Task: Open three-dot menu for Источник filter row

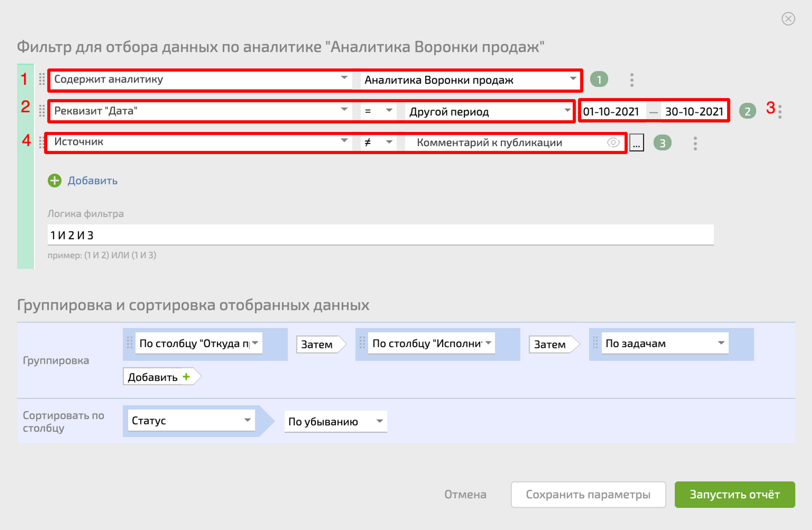Action: (x=695, y=143)
